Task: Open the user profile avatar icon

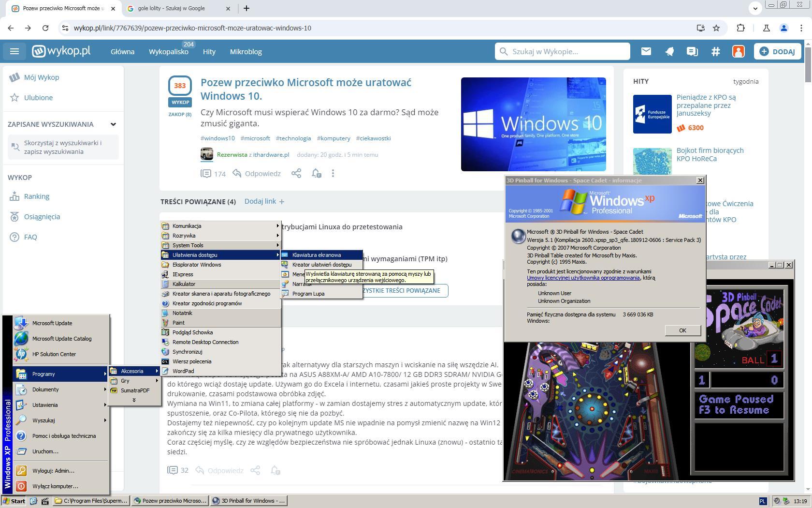Action: point(738,51)
